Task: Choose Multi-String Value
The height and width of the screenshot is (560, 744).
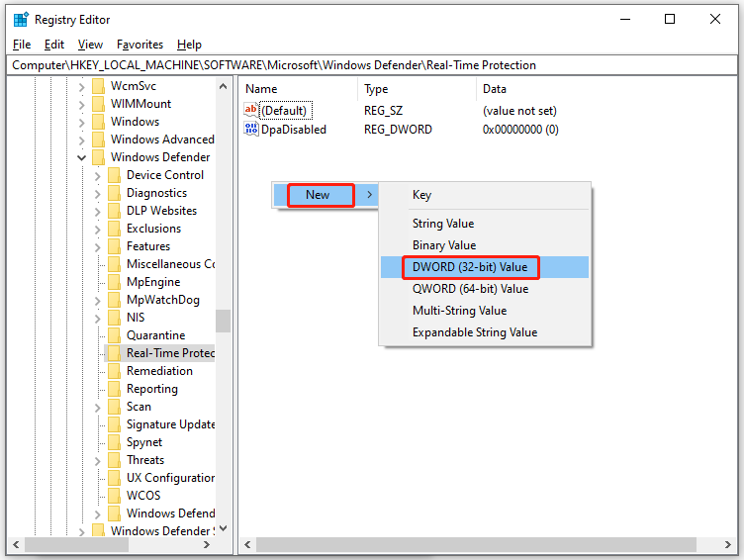Action: tap(485, 311)
